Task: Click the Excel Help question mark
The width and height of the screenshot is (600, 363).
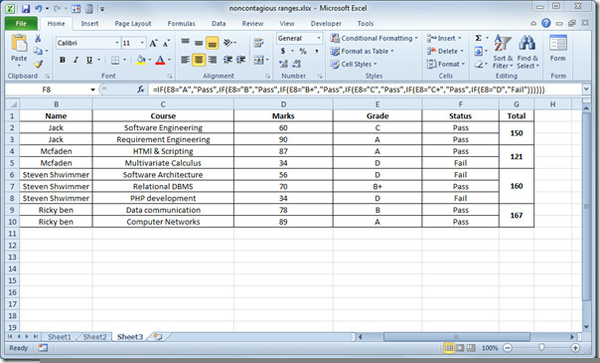Action: [546, 23]
